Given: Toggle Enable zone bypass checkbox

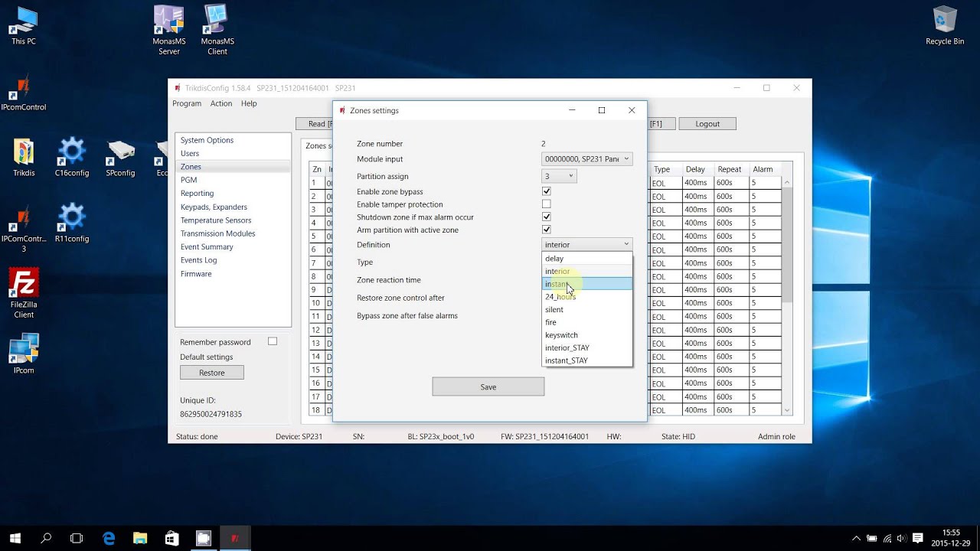Looking at the screenshot, I should coord(546,191).
